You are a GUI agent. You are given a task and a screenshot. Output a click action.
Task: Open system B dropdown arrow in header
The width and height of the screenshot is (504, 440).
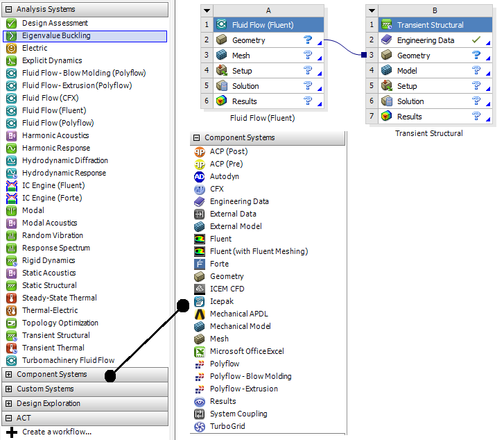pyautogui.click(x=372, y=10)
